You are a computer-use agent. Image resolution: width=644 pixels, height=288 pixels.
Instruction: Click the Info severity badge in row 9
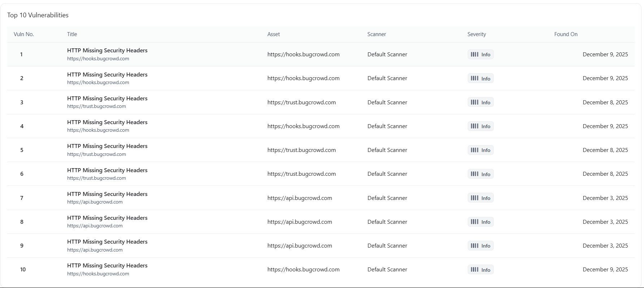(x=480, y=246)
